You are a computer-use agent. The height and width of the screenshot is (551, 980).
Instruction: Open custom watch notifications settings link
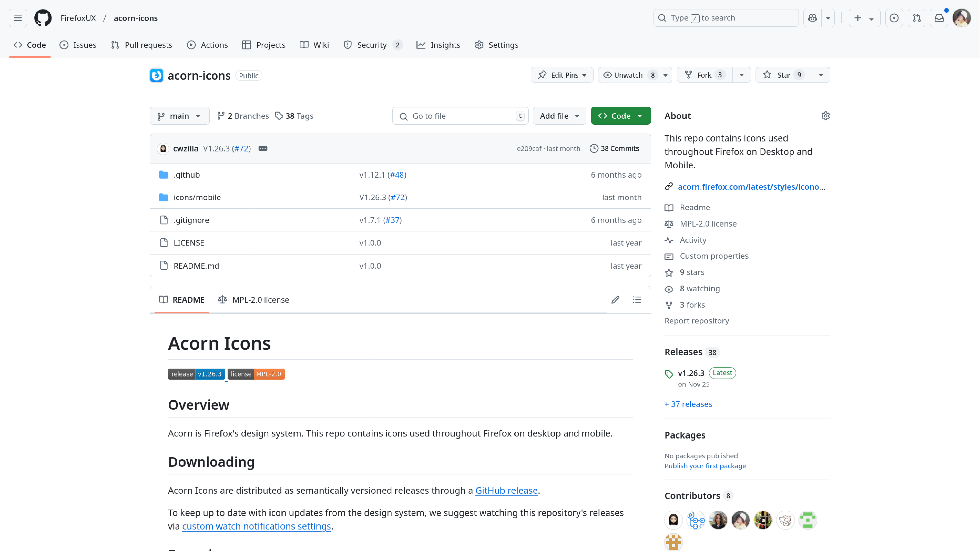[x=256, y=526]
